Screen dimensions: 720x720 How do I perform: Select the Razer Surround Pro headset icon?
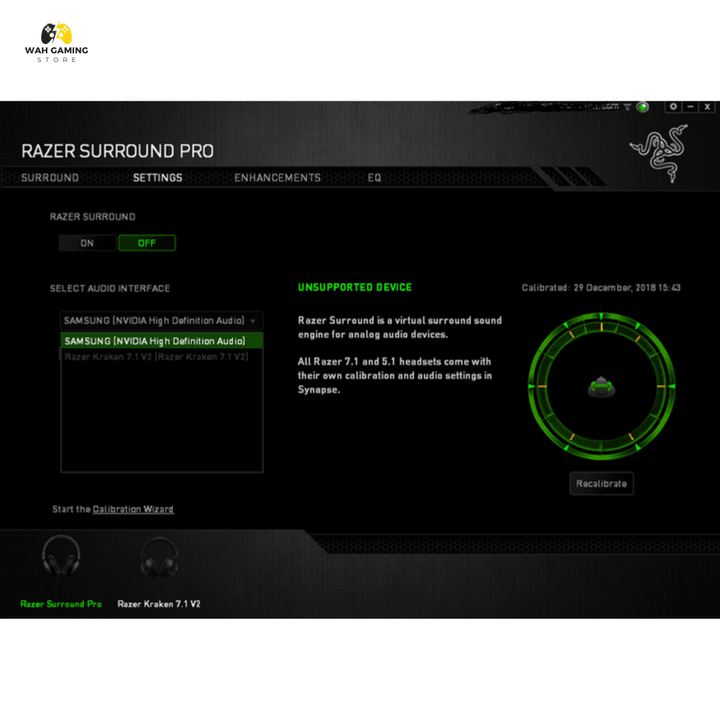[61, 557]
